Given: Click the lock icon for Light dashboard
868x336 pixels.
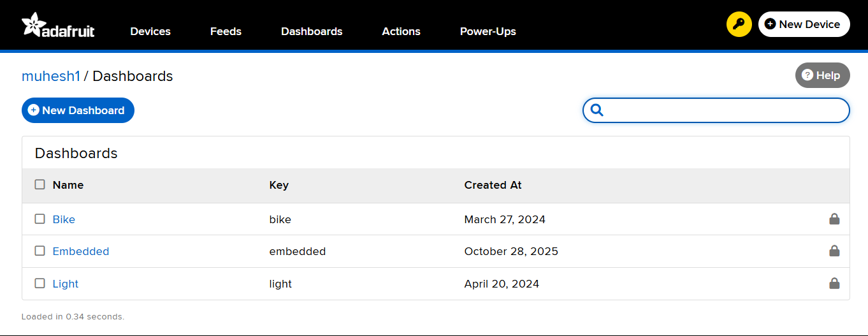Looking at the screenshot, I should (834, 284).
